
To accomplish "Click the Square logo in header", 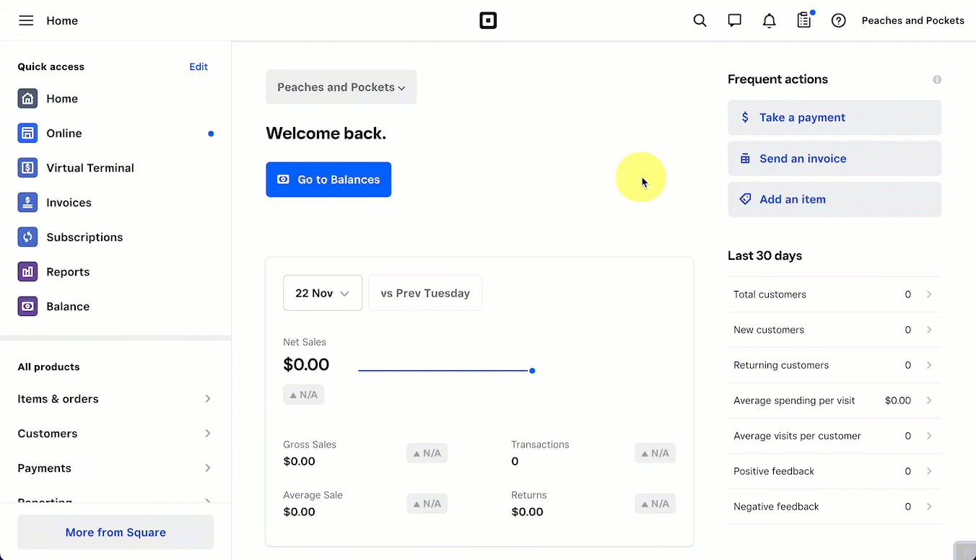I will (x=488, y=21).
